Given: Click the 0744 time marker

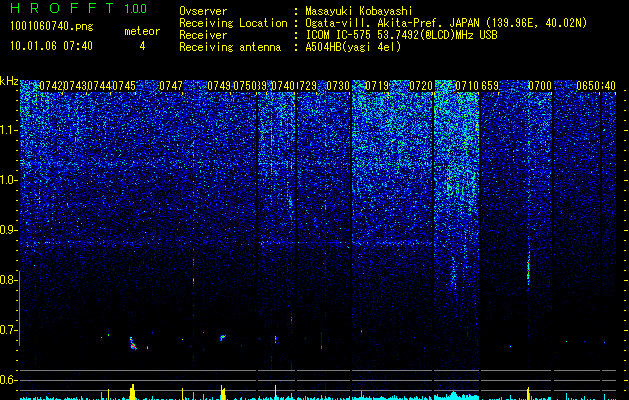Looking at the screenshot, I should tap(99, 86).
